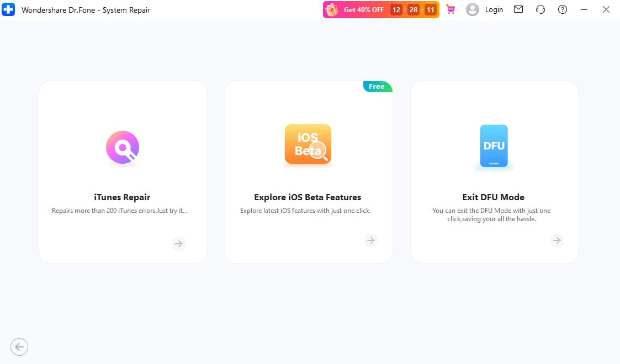Screen dimensions: 620x364
Task: Click the Dr.Fone app logo
Action: 8,9
